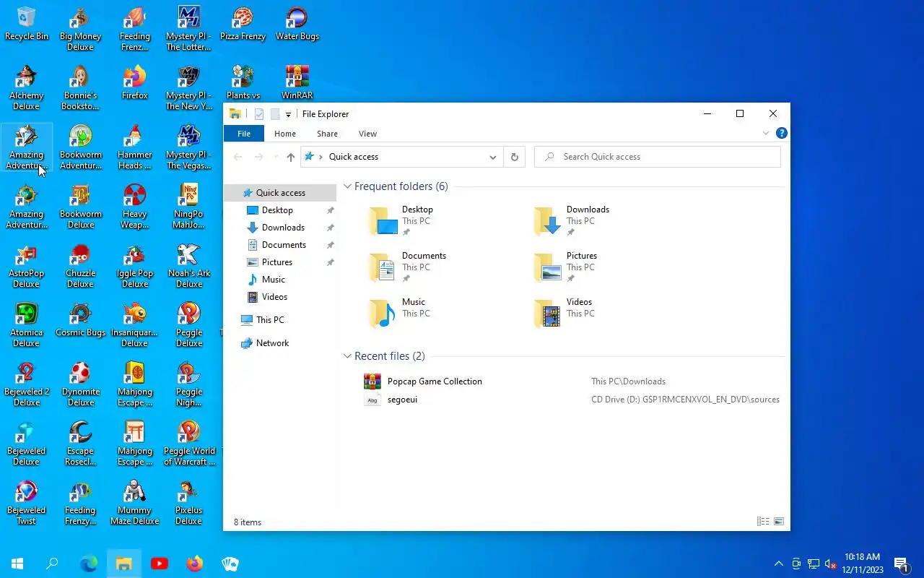Image resolution: width=924 pixels, height=578 pixels.
Task: Open Customize Quick Access Toolbar dropdown
Action: tap(288, 114)
